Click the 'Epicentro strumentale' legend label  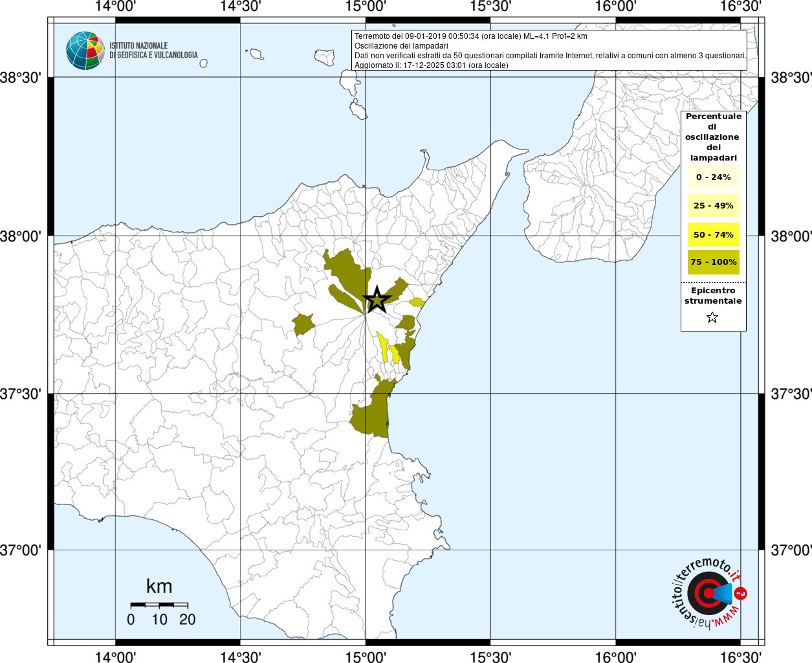[x=713, y=296]
